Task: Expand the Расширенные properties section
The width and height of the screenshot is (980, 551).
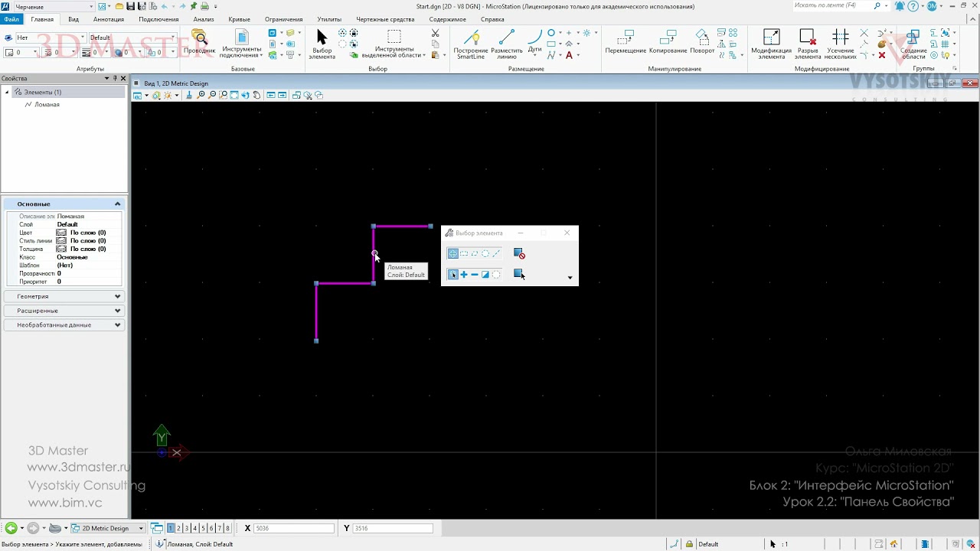Action: coord(64,311)
